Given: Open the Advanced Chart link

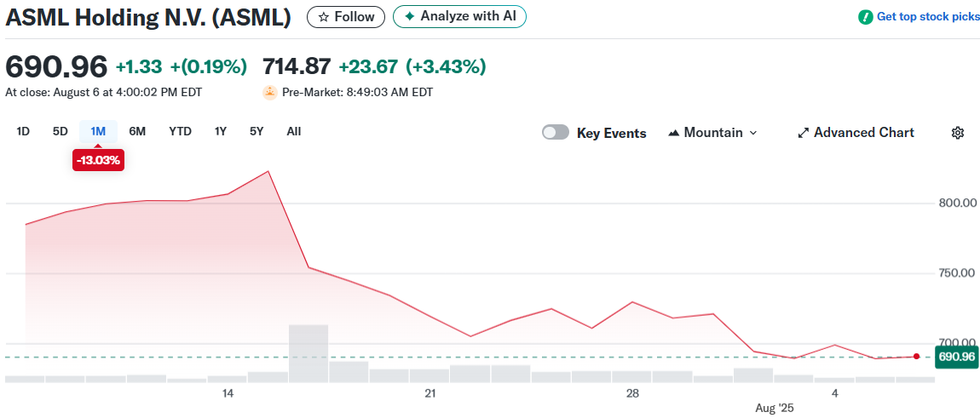Looking at the screenshot, I should 856,133.
